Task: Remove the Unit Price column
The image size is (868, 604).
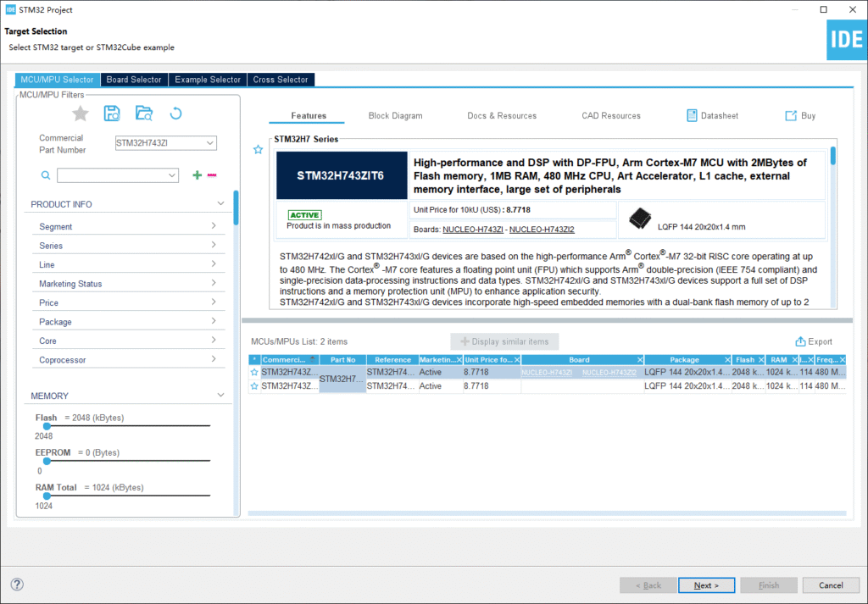Action: (517, 360)
